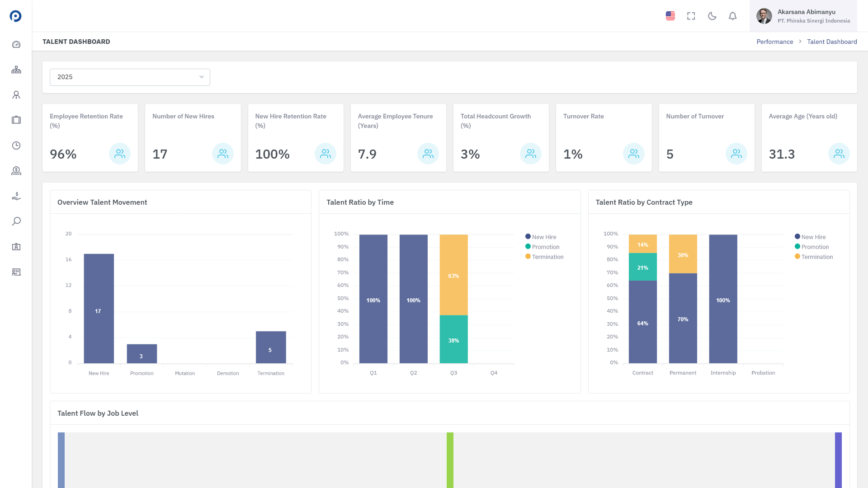
Task: Toggle Promotion legend in Talent Ratio by Time
Action: point(542,247)
